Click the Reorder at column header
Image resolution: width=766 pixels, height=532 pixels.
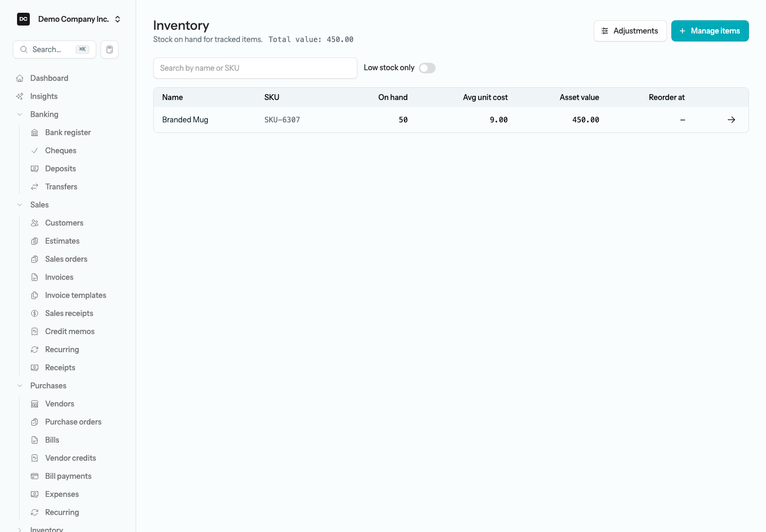(667, 97)
